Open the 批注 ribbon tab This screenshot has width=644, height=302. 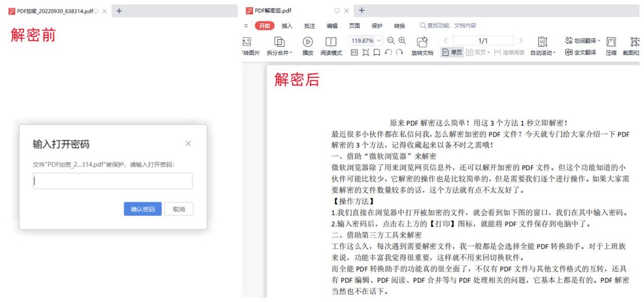[x=310, y=25]
